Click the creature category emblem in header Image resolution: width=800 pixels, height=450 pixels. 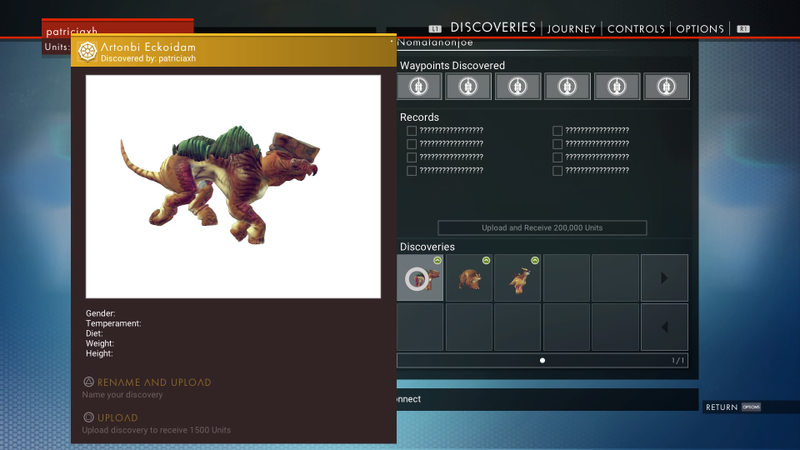point(87,52)
